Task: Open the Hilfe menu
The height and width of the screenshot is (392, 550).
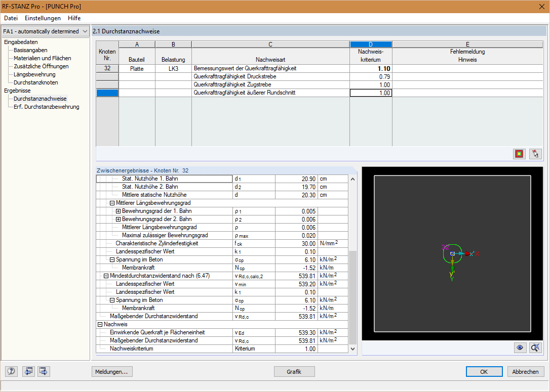Action: (74, 18)
